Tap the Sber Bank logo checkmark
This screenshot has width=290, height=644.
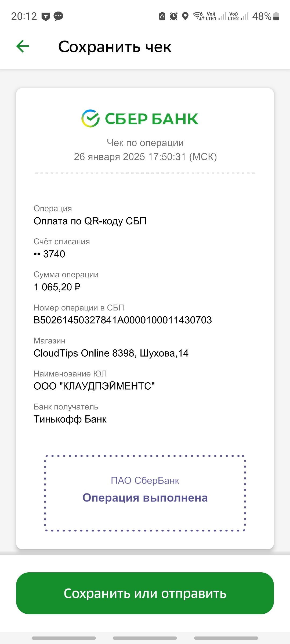tap(90, 118)
